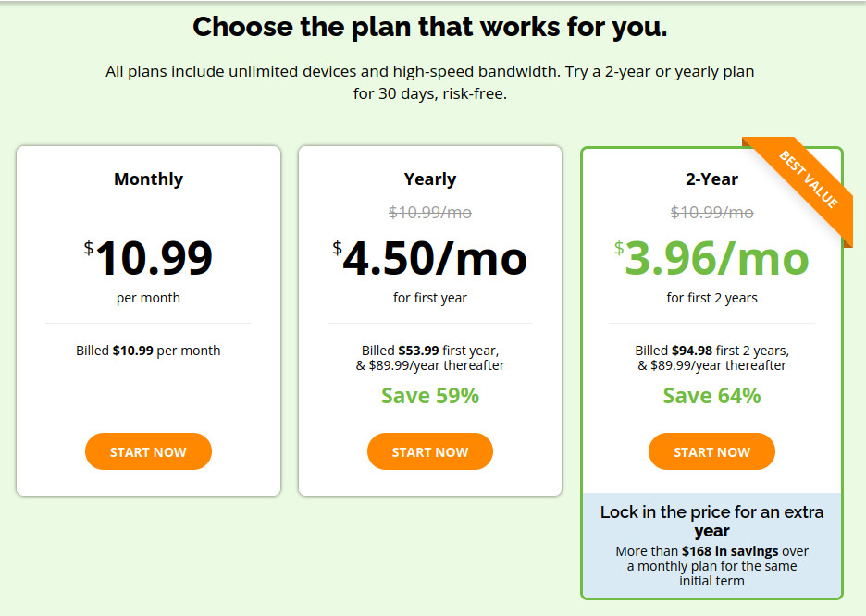Click START NOW under Monthly plan

coord(148,451)
